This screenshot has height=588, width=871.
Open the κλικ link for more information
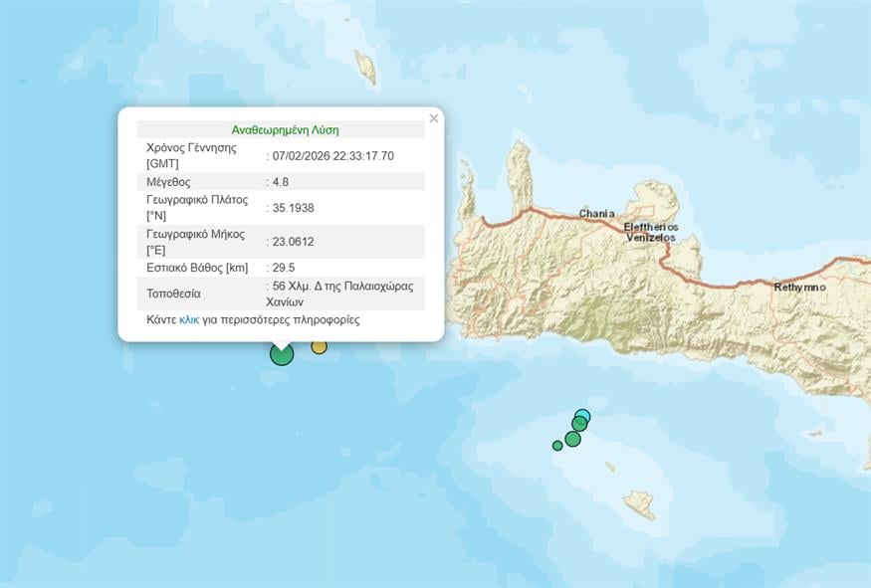click(189, 320)
